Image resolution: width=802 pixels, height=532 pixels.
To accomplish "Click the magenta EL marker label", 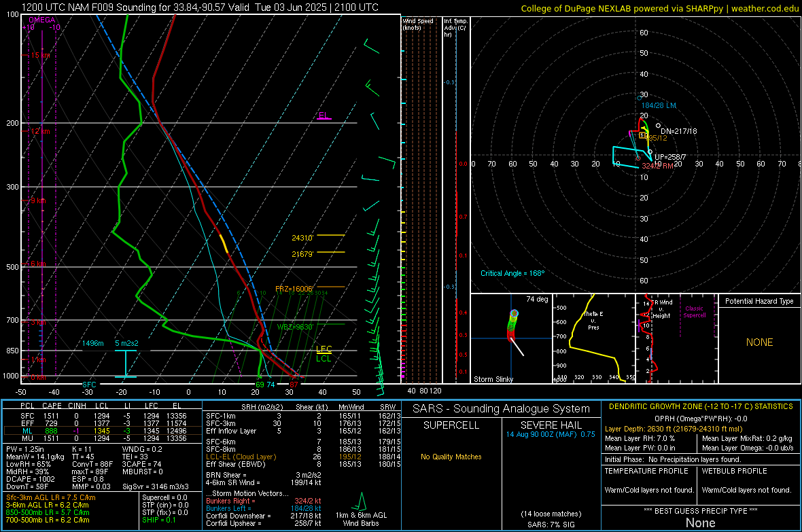I will pyautogui.click(x=324, y=115).
